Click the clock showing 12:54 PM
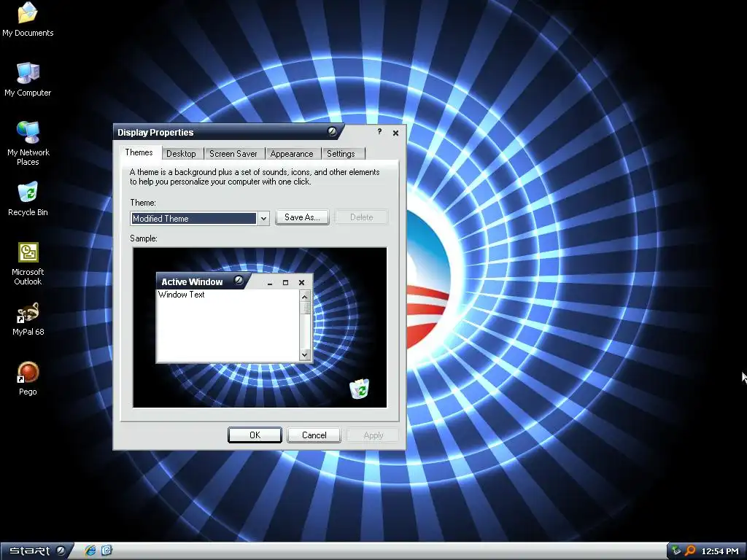This screenshot has height=560, width=747. click(x=719, y=551)
